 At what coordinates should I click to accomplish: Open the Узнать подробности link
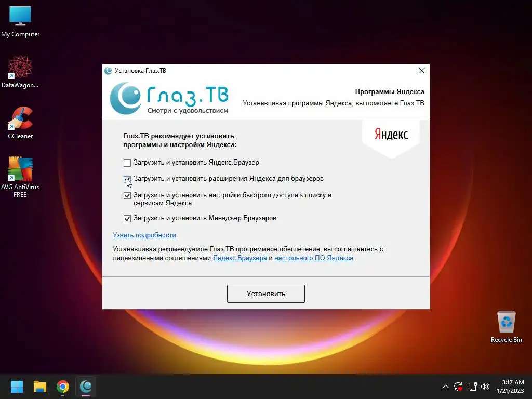pyautogui.click(x=144, y=235)
